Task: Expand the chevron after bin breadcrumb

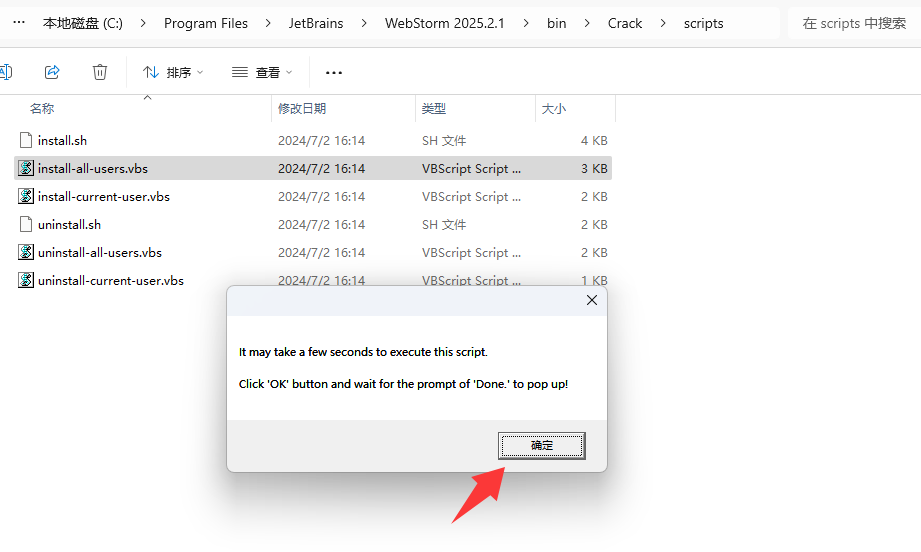Action: pos(587,23)
